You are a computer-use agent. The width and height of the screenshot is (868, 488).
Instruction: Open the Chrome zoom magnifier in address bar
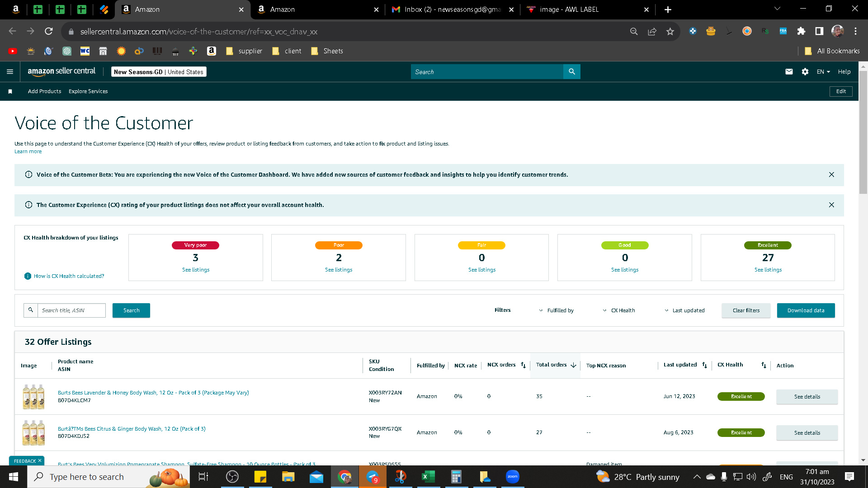pos(634,32)
